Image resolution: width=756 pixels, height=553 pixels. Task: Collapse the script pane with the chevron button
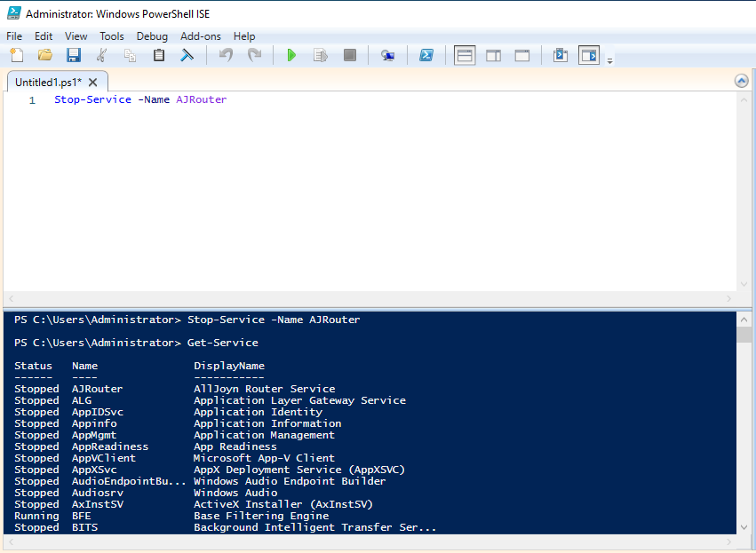[x=742, y=81]
